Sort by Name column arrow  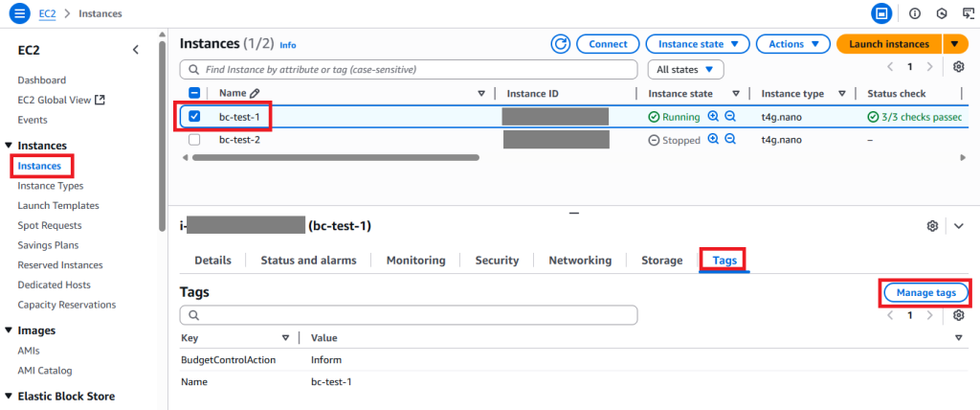point(481,94)
